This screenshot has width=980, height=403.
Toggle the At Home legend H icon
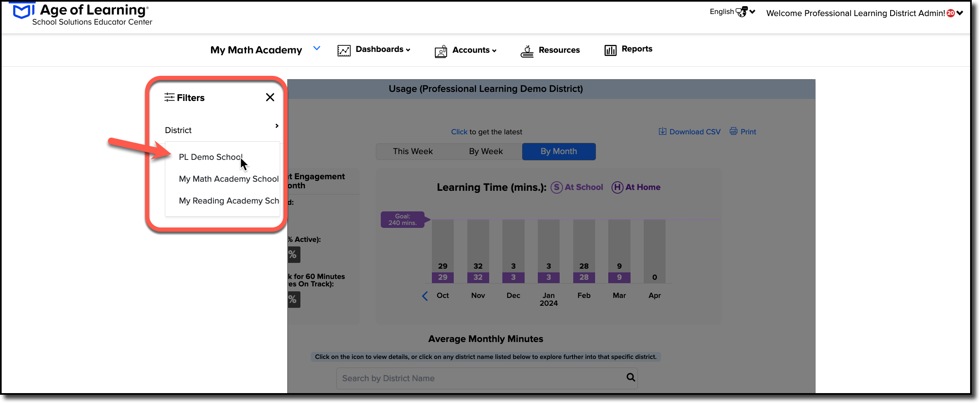coord(617,187)
